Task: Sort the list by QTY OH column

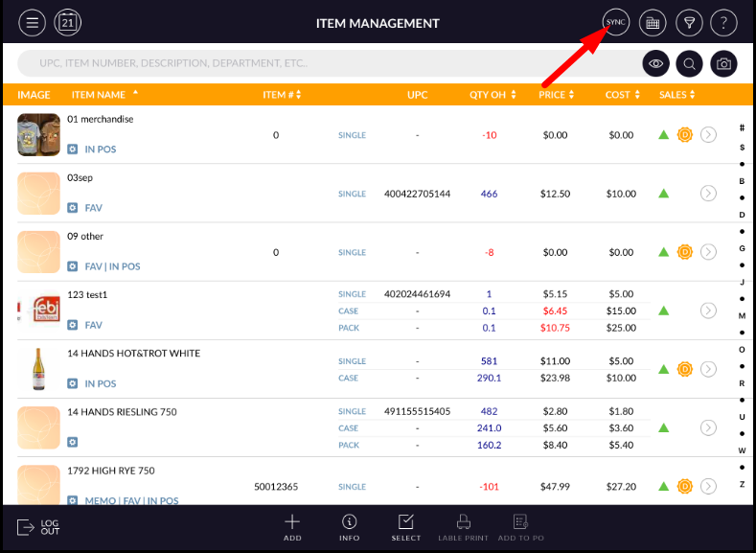Action: 493,95
